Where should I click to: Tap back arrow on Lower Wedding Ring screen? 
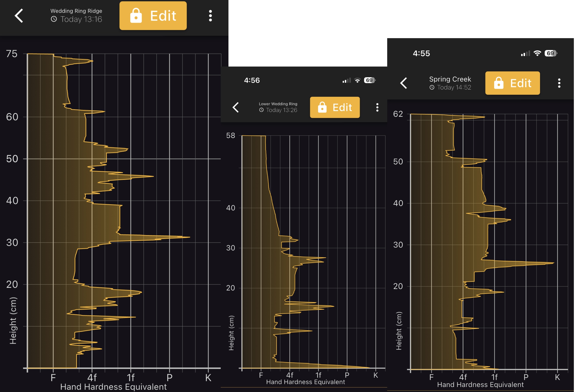coord(236,107)
